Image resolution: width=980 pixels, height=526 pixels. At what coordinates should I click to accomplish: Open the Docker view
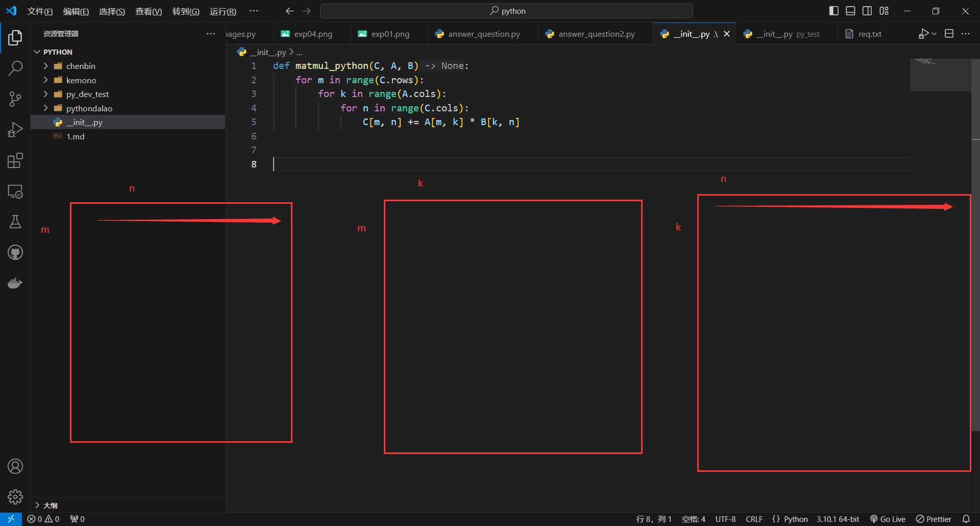pos(15,283)
